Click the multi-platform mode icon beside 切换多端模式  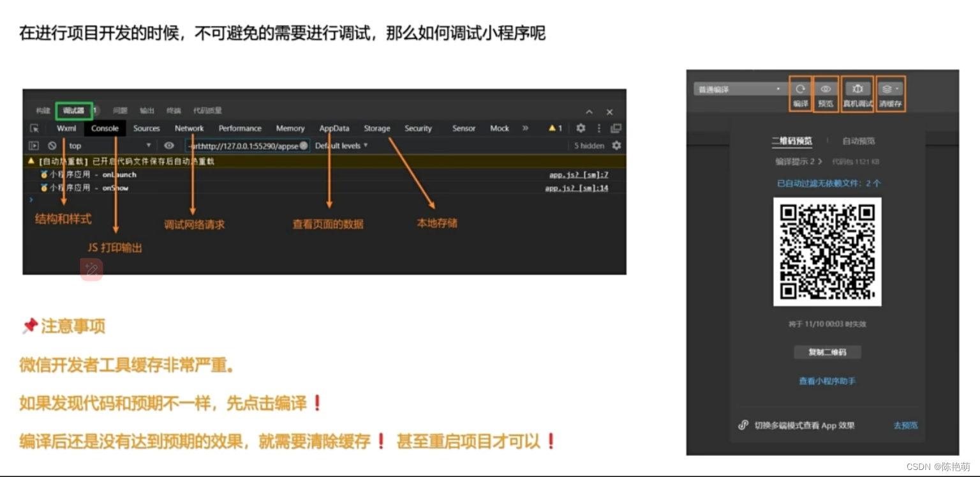tap(743, 425)
